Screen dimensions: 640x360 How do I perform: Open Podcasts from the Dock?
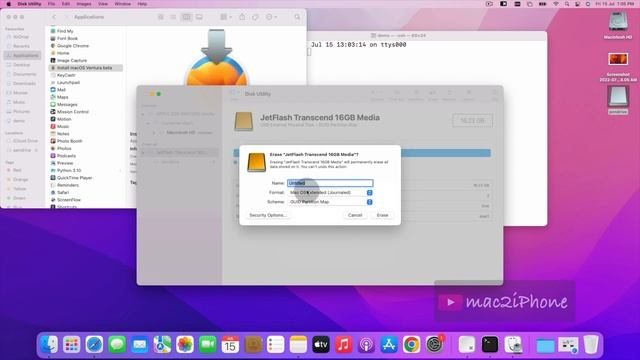coord(366,344)
